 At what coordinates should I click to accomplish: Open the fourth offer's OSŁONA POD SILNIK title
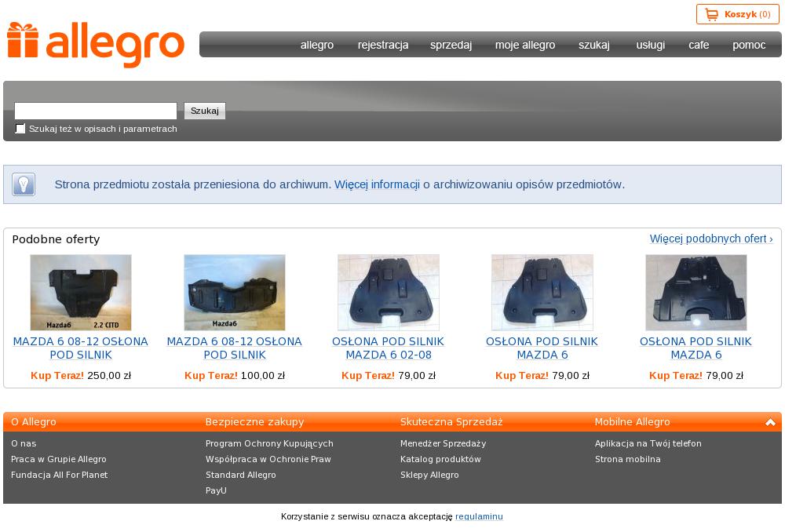[x=542, y=348]
